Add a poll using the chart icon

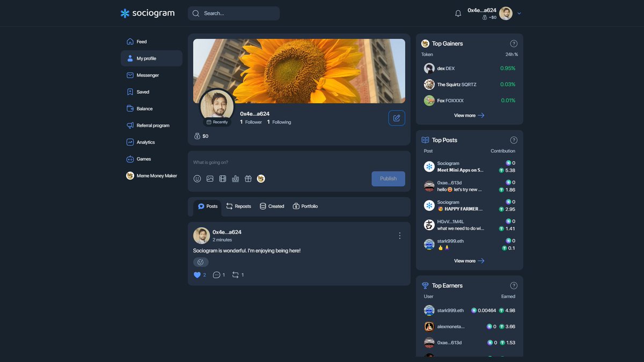click(x=236, y=179)
